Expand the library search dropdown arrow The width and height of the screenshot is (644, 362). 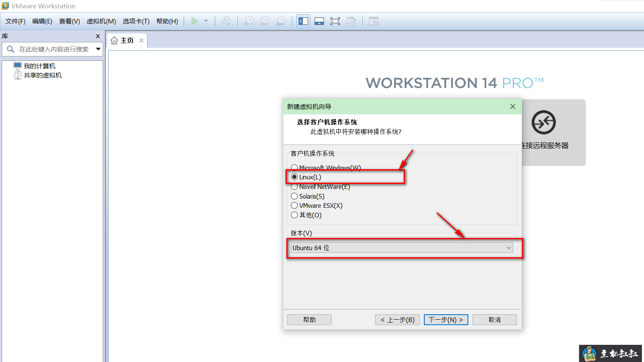tap(98, 49)
